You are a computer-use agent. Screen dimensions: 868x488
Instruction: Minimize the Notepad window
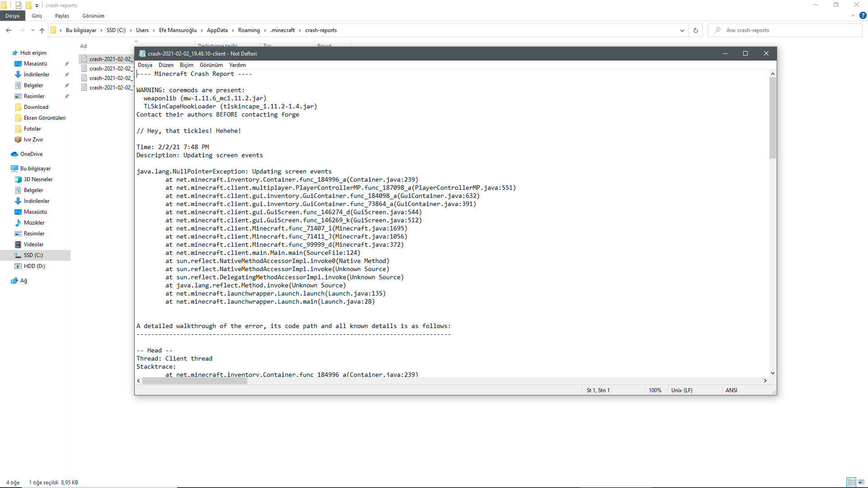coord(725,53)
